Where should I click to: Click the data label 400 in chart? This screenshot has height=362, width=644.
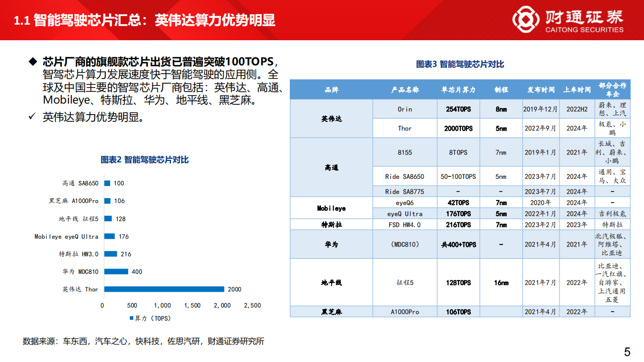[137, 271]
